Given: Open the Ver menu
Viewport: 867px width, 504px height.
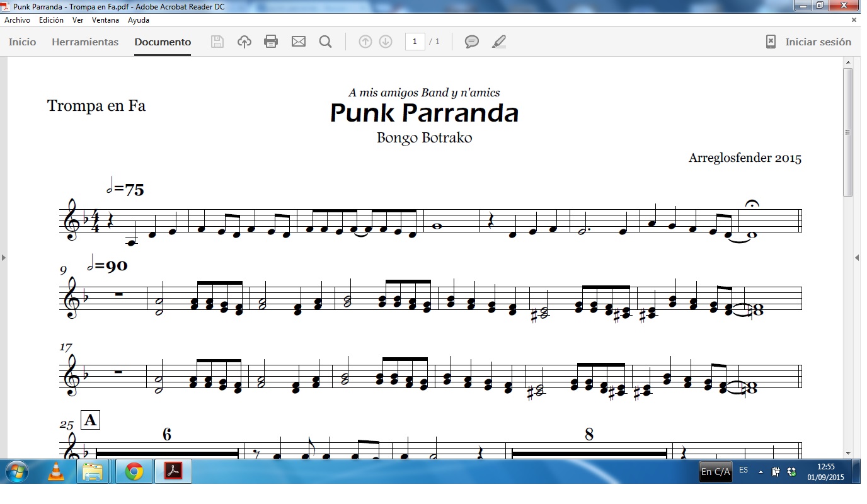Looking at the screenshot, I should 78,20.
